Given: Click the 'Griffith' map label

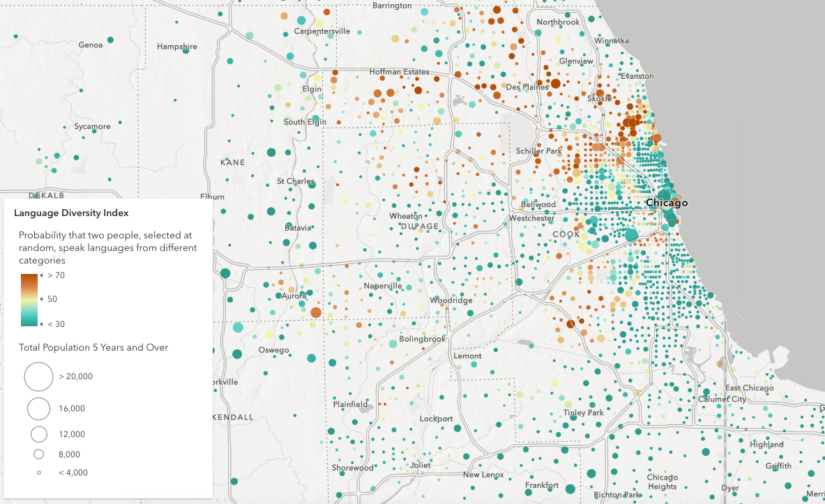Looking at the screenshot, I should click(x=778, y=466).
